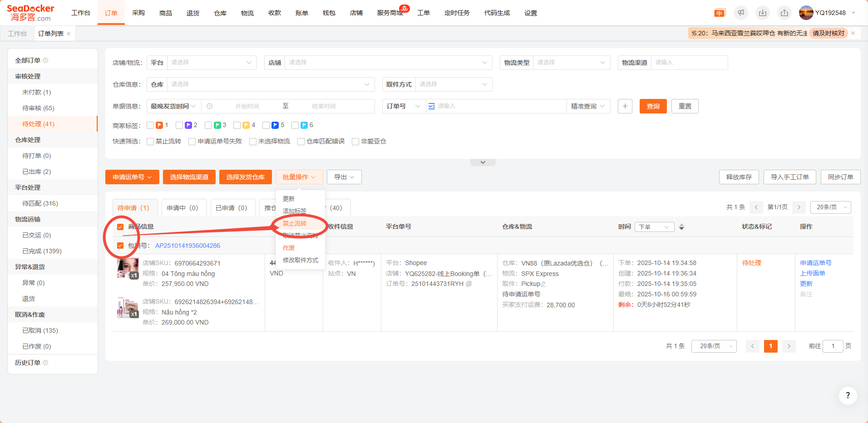Open package link AP2510141936004286
The height and width of the screenshot is (423, 868).
(x=187, y=246)
